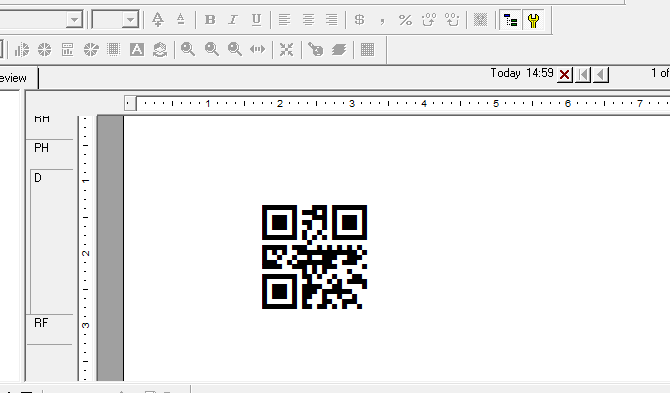
Task: Close preview with red X button
Action: 564,75
